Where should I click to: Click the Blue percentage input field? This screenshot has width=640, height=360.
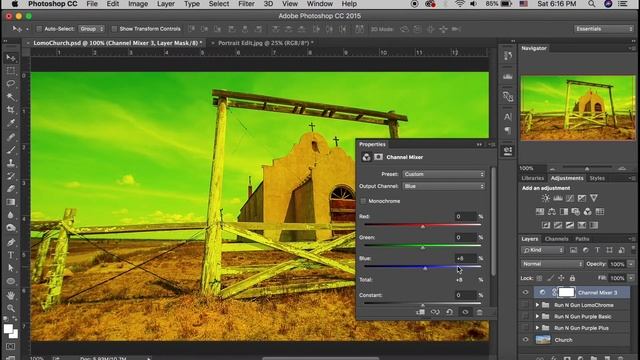point(466,258)
